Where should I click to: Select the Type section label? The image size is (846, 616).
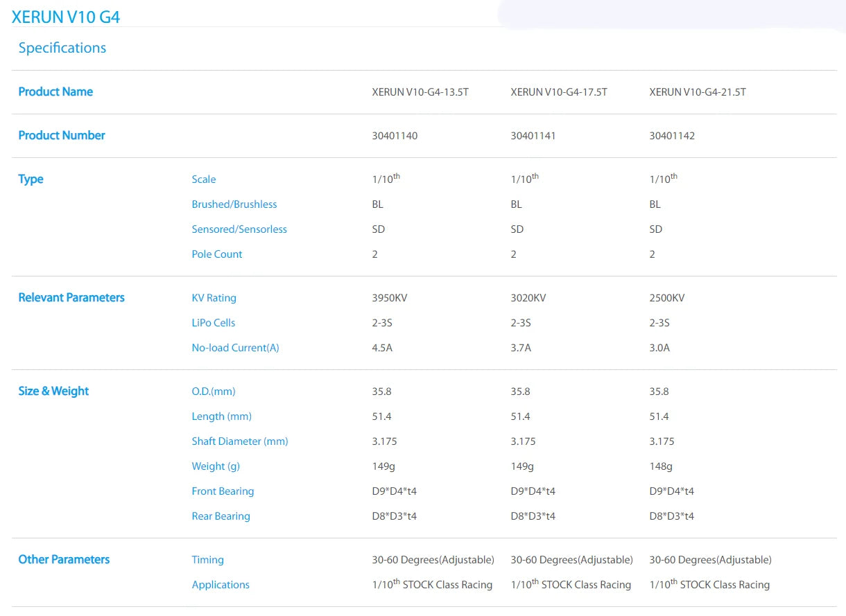pos(31,179)
